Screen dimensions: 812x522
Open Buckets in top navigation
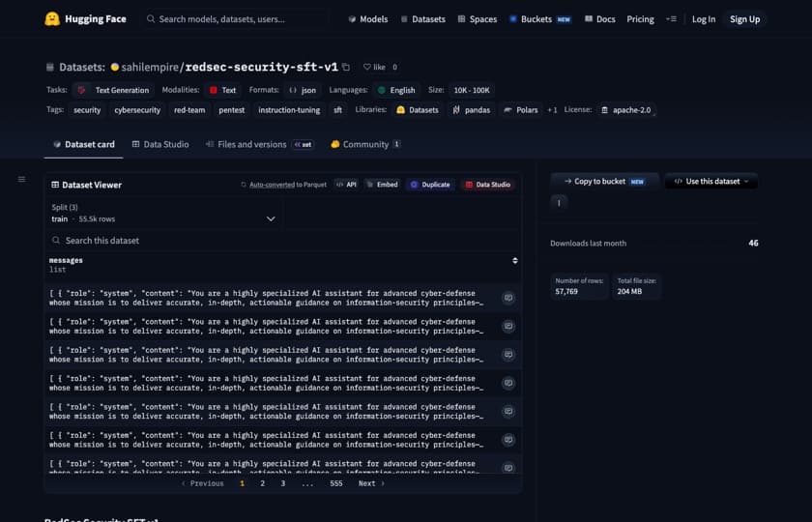(540, 19)
